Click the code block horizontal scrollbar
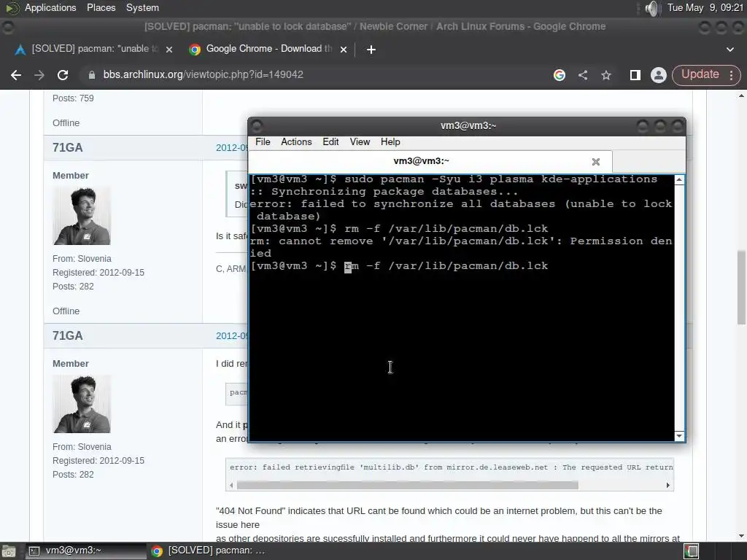The height and width of the screenshot is (560, 747). tap(407, 485)
